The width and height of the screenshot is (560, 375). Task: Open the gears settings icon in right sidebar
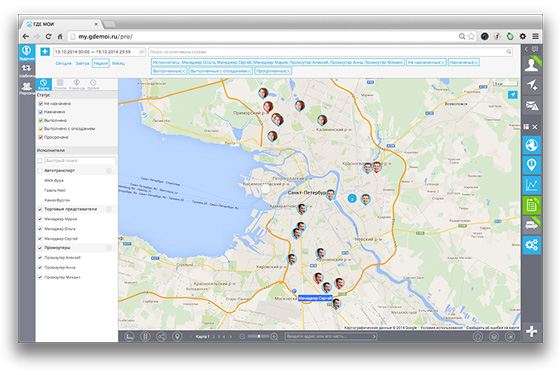coord(531,245)
